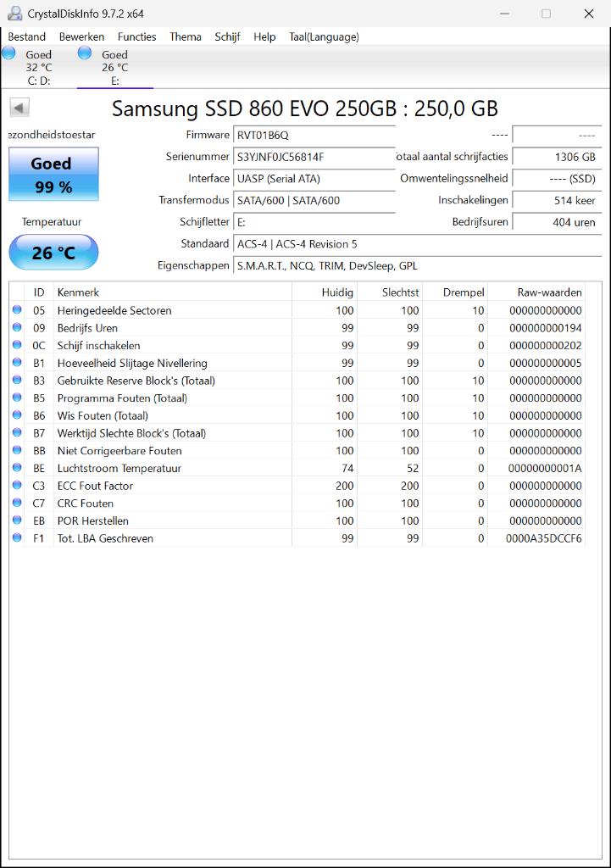Click status orb of Tot. LBA Geschreven row

point(17,538)
